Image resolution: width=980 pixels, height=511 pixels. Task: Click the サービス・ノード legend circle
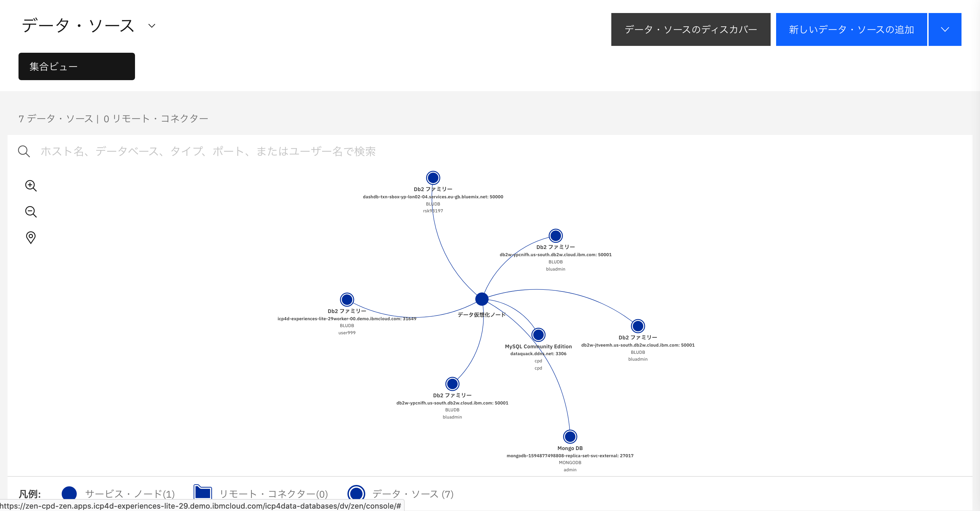(x=69, y=494)
